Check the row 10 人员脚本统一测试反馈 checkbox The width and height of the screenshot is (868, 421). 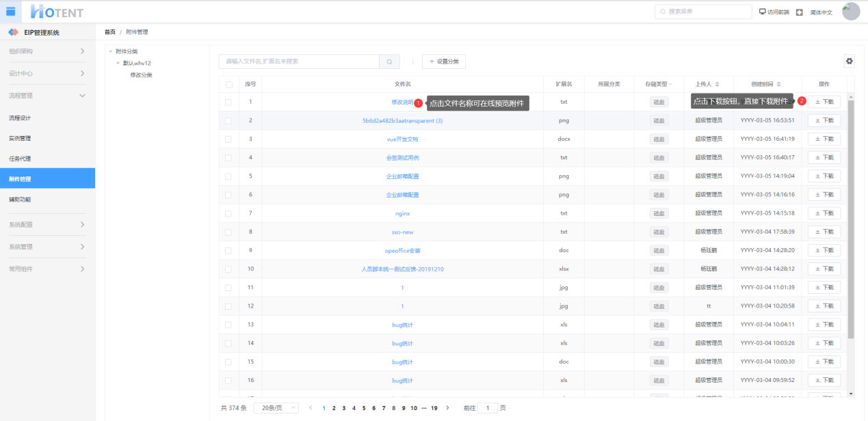(228, 269)
